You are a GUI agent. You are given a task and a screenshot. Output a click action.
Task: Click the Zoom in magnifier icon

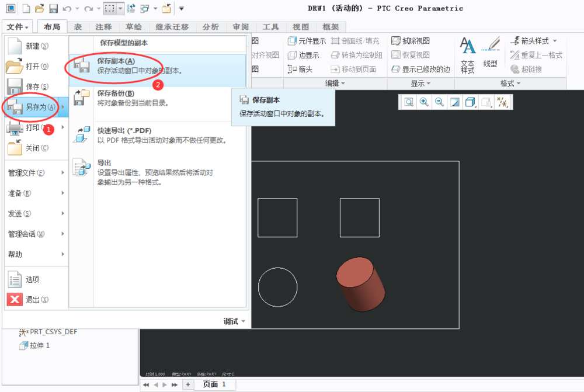coord(424,102)
